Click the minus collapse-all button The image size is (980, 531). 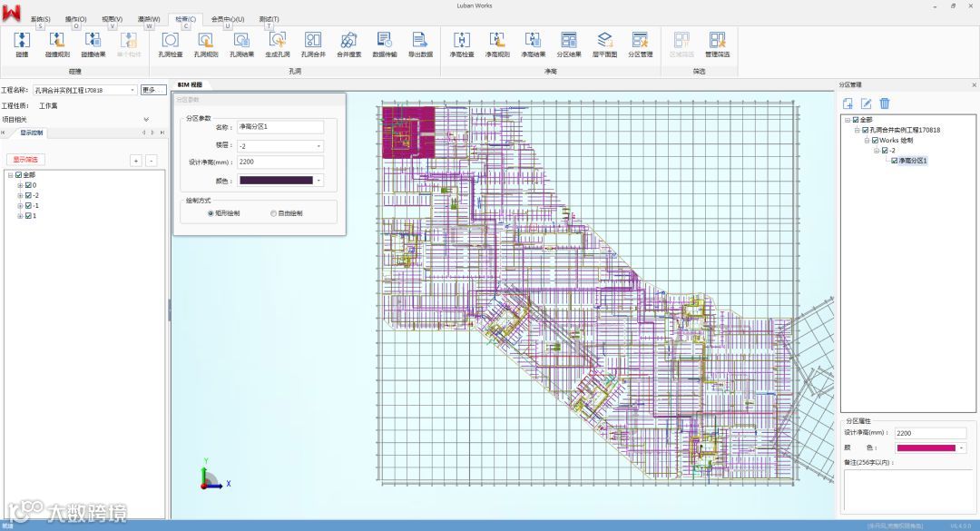[151, 161]
